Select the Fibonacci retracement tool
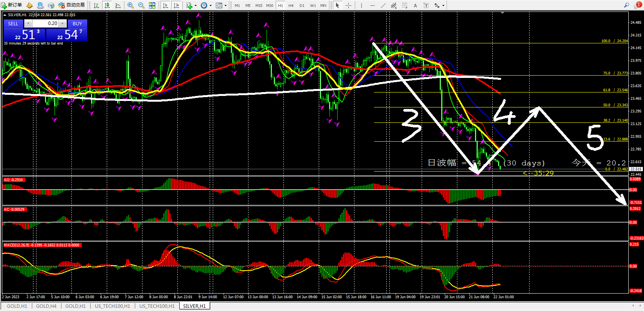Screen dimensions: 644x312 coord(404,5)
